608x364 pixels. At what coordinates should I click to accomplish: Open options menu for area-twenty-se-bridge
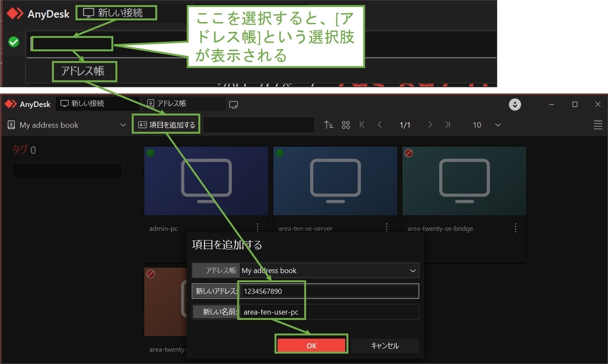point(516,227)
